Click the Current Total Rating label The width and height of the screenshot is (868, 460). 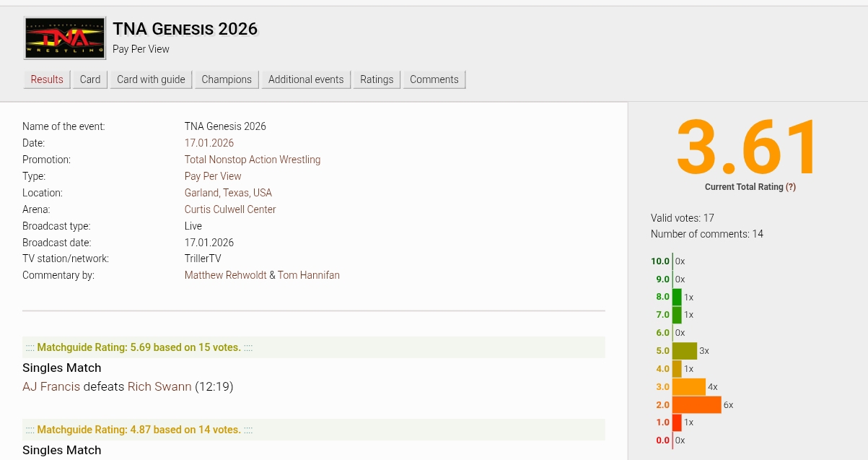[744, 186]
